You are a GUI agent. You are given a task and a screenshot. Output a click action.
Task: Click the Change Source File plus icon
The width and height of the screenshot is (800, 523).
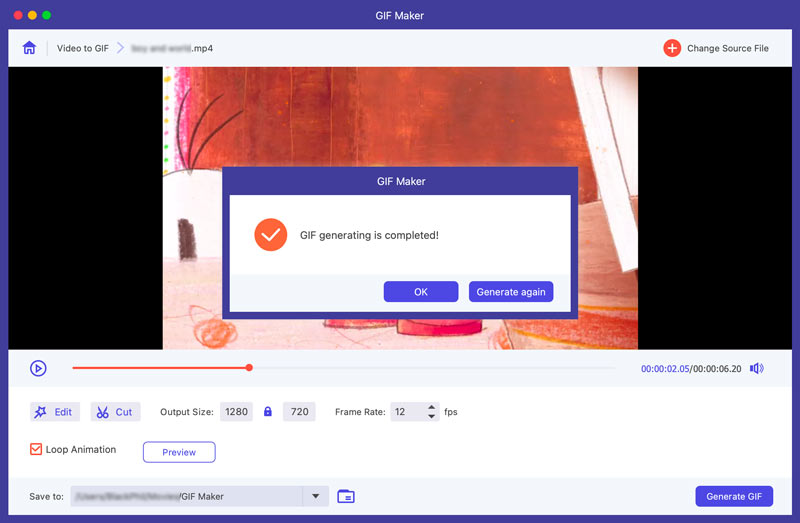click(672, 48)
